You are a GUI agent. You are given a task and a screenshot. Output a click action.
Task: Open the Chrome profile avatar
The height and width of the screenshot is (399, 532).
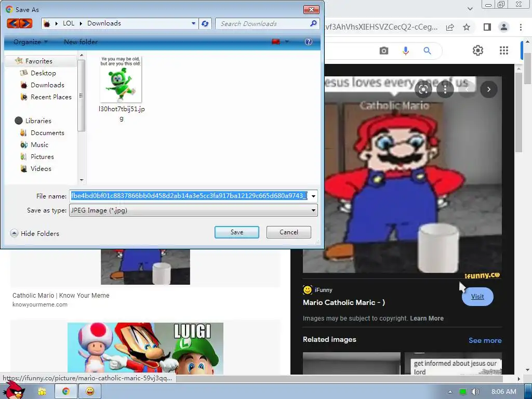coord(504,27)
